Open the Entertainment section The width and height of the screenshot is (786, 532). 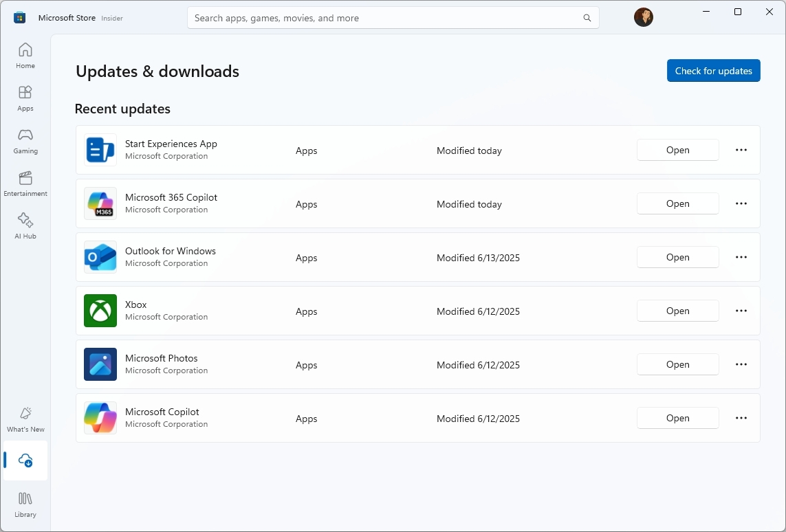coord(25,183)
